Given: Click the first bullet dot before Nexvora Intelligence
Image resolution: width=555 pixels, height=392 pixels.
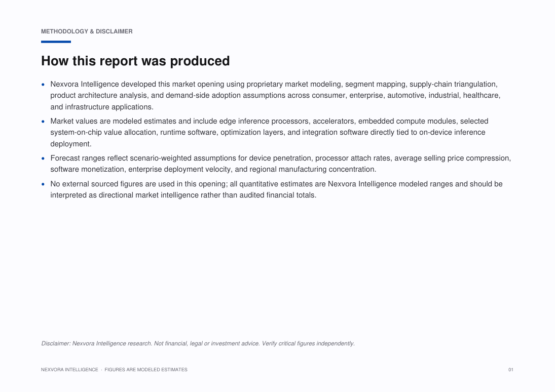Looking at the screenshot, I should click(x=43, y=85).
